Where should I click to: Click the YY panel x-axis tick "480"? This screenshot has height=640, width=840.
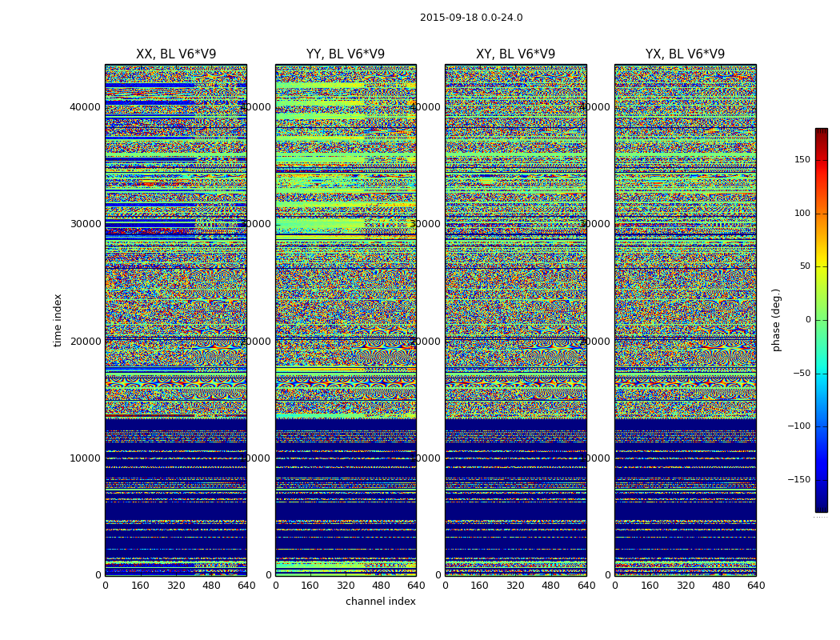381,586
